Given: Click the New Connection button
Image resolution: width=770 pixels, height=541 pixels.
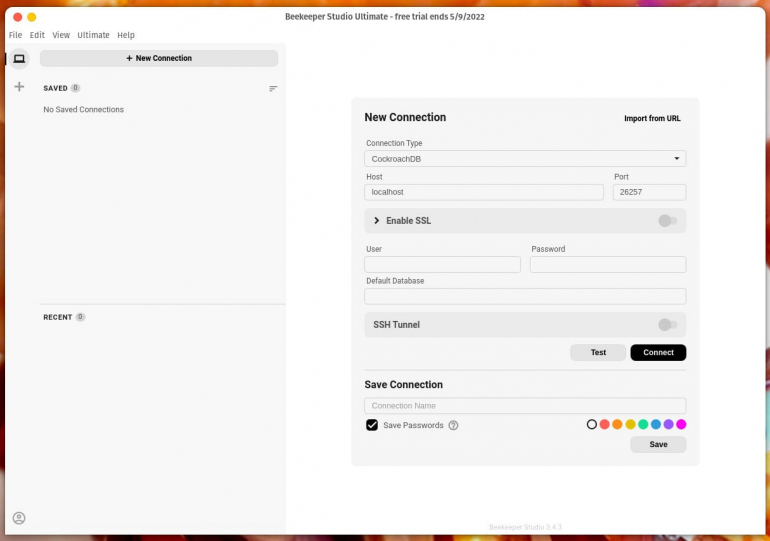Looking at the screenshot, I should [159, 58].
